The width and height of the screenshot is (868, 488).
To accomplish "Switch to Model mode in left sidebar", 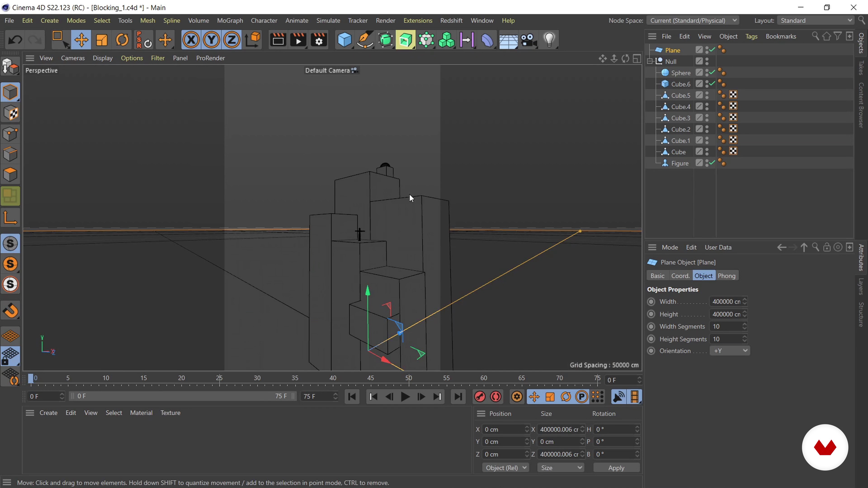I will [x=10, y=92].
